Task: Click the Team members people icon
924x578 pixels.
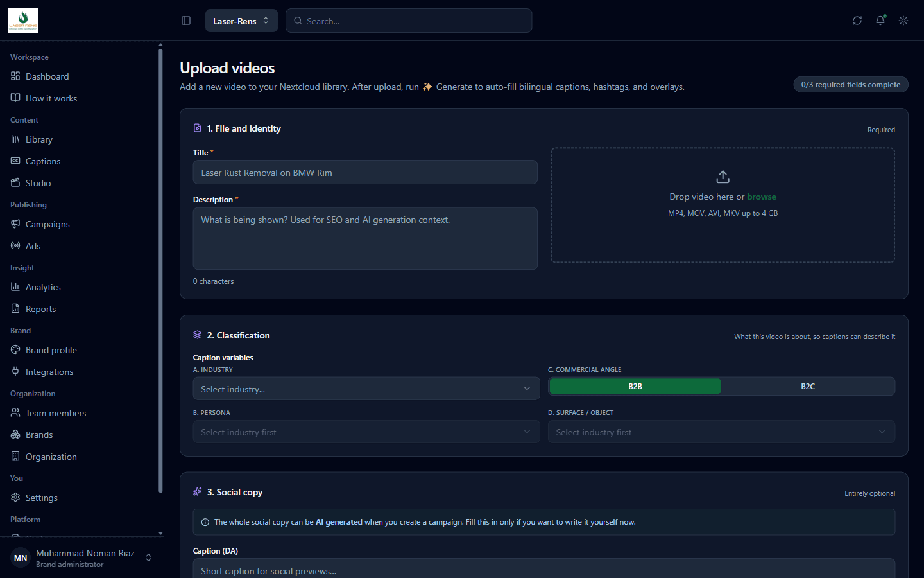Action: (x=15, y=413)
